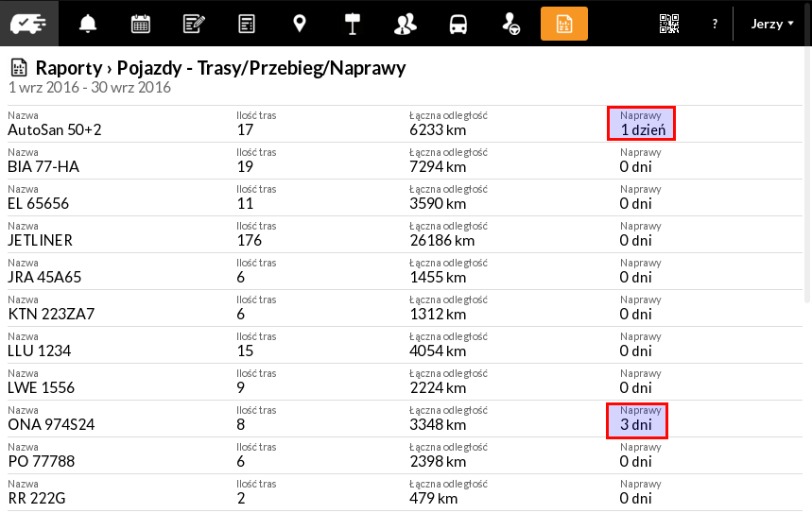Viewport: 812px width, 513px height.
Task: Open the driver steering wheel icon
Action: 511,24
